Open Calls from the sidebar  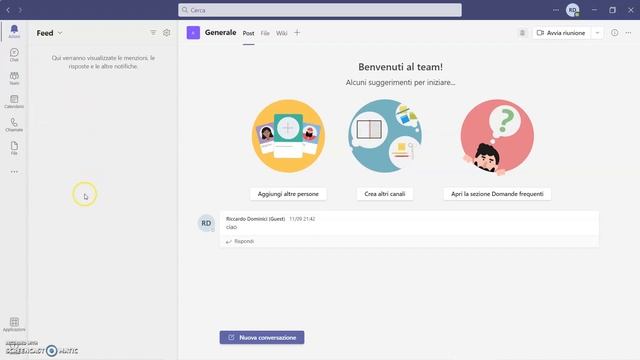(14, 125)
